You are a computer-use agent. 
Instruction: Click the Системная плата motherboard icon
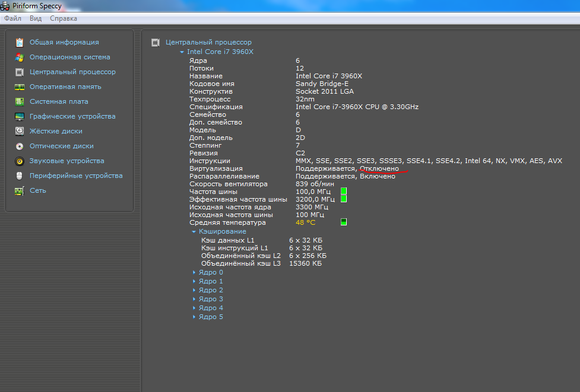coord(20,101)
